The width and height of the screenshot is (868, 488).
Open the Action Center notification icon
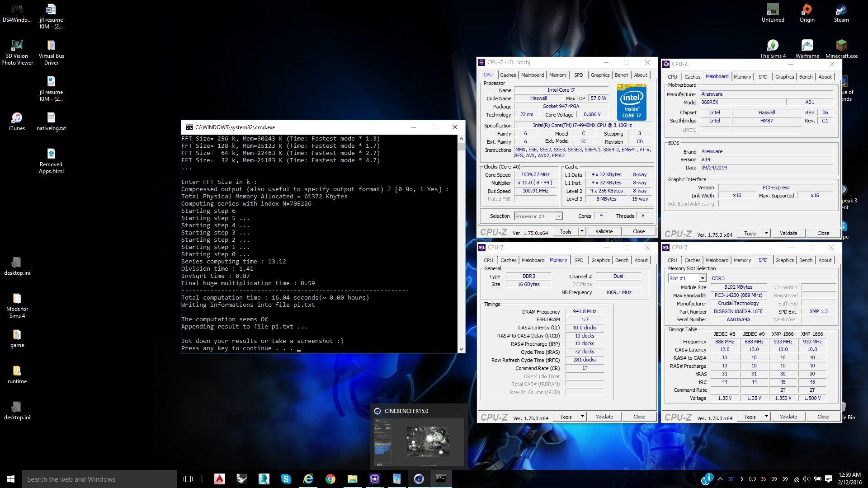pyautogui.click(x=829, y=479)
